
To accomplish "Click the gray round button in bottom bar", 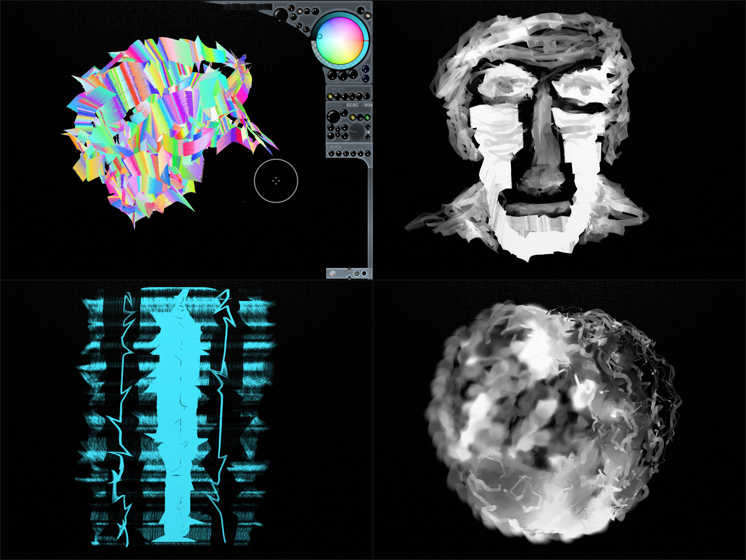I will (x=357, y=273).
